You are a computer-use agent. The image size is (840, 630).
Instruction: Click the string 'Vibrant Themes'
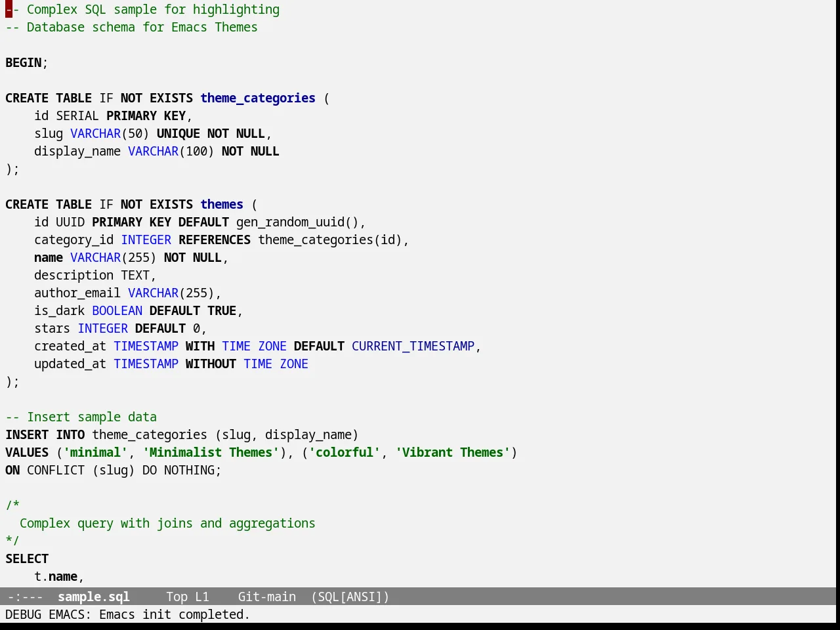point(453,452)
